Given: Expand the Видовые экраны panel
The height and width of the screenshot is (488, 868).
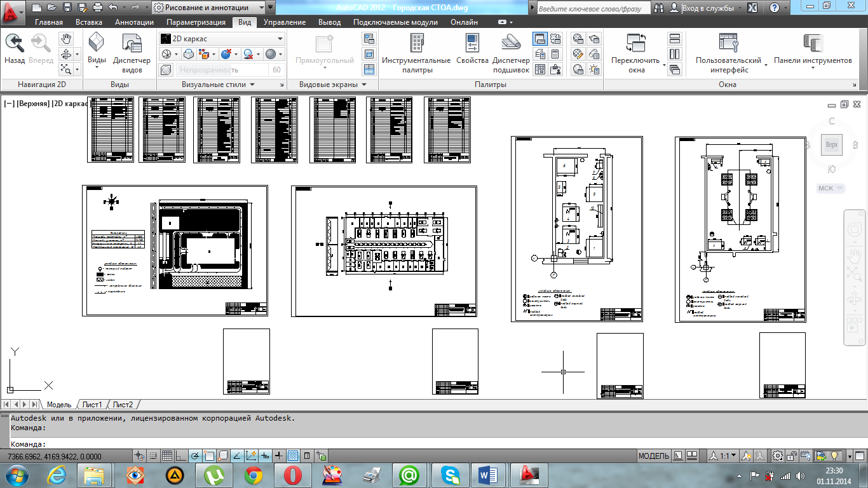Looking at the screenshot, I should [x=332, y=85].
